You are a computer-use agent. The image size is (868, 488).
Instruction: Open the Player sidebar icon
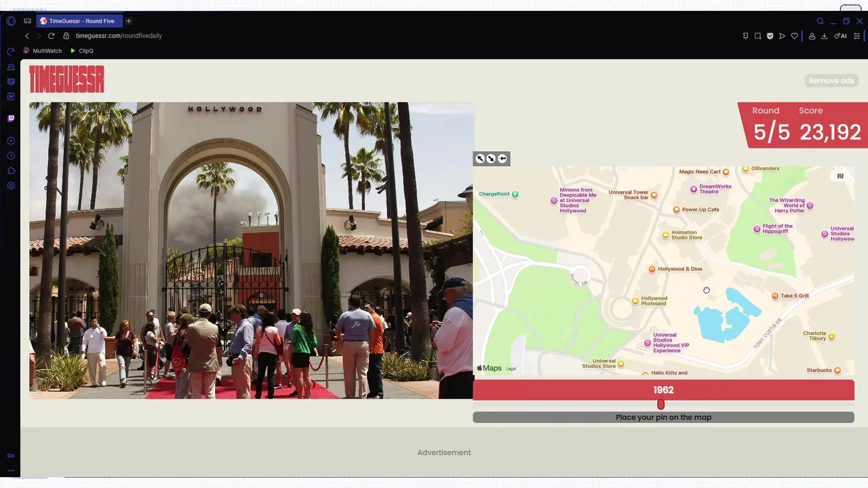(11, 141)
